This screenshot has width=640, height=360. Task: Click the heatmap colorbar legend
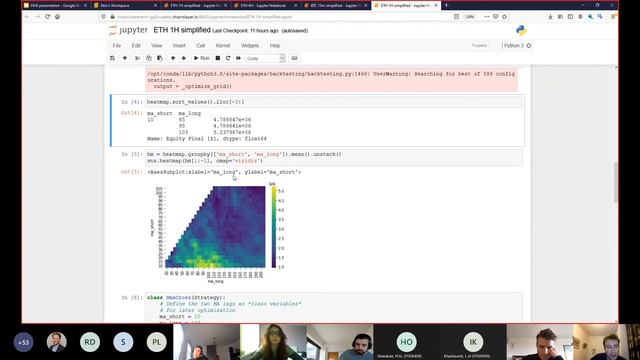click(x=273, y=227)
